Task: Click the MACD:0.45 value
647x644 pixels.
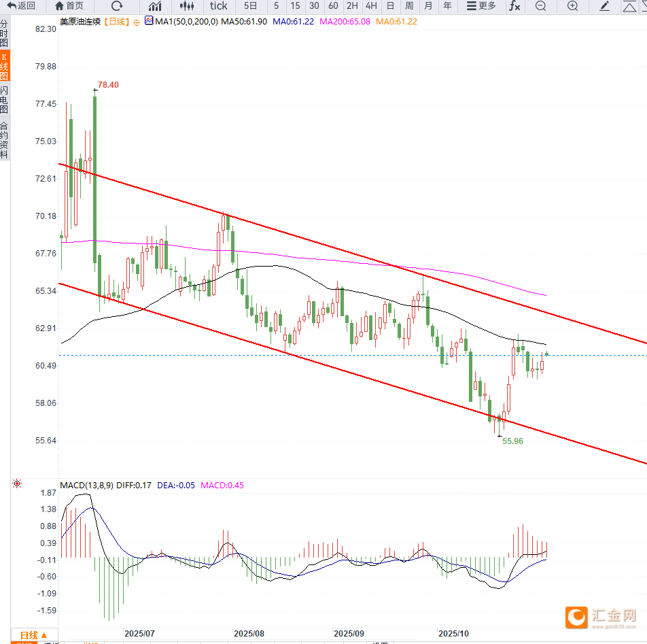Action: point(222,485)
